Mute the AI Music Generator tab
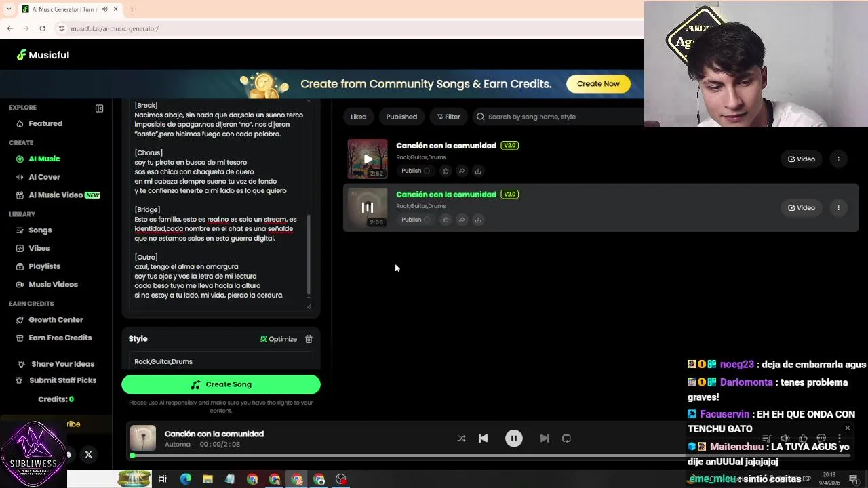Image resolution: width=868 pixels, height=488 pixels. coord(104,9)
